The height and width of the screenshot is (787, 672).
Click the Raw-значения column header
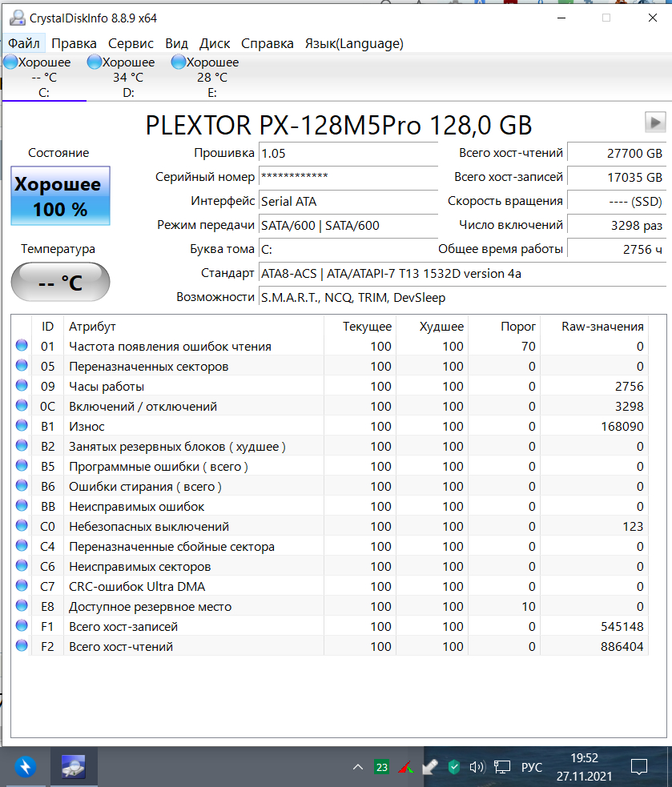tap(594, 326)
